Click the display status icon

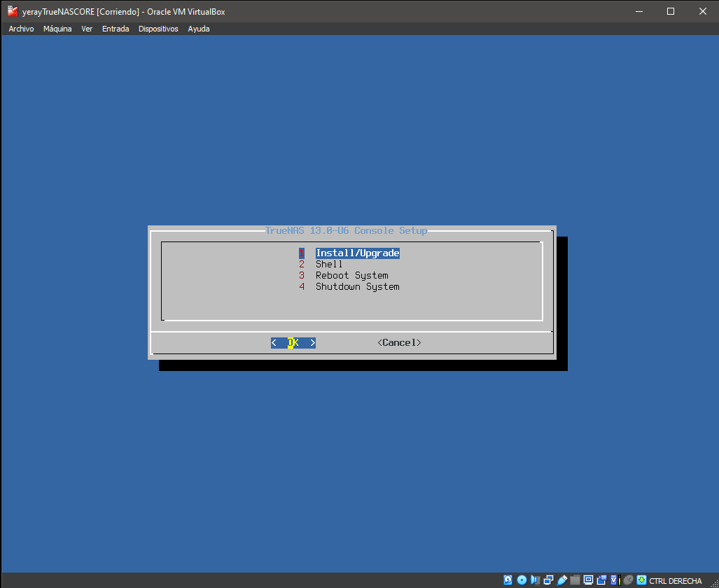(588, 580)
